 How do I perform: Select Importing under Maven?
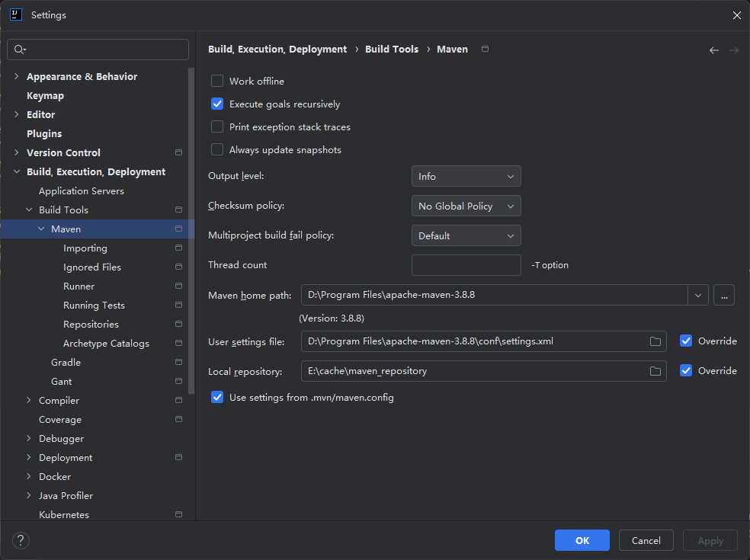85,248
